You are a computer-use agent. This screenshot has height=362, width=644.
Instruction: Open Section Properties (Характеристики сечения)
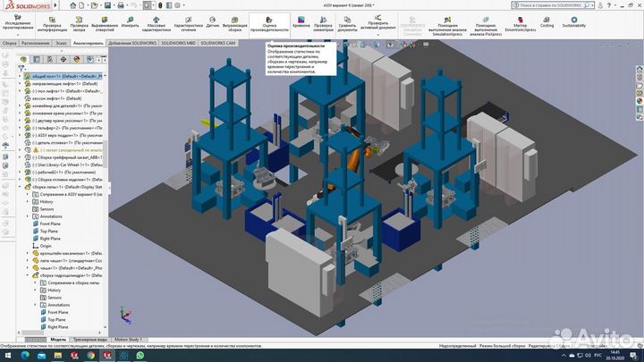(x=189, y=25)
